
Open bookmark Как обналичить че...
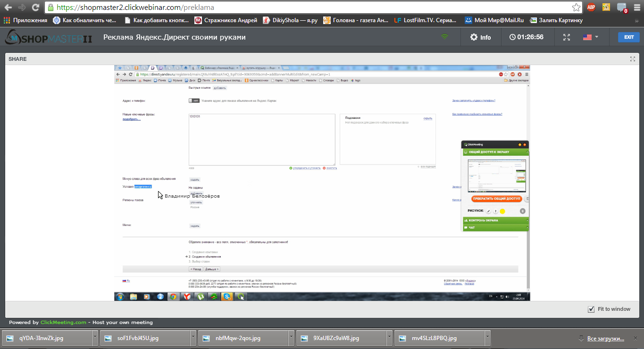coord(84,20)
